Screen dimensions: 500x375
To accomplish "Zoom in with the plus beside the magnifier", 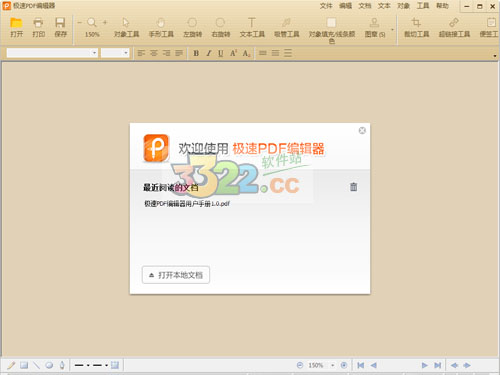I will pyautogui.click(x=105, y=23).
